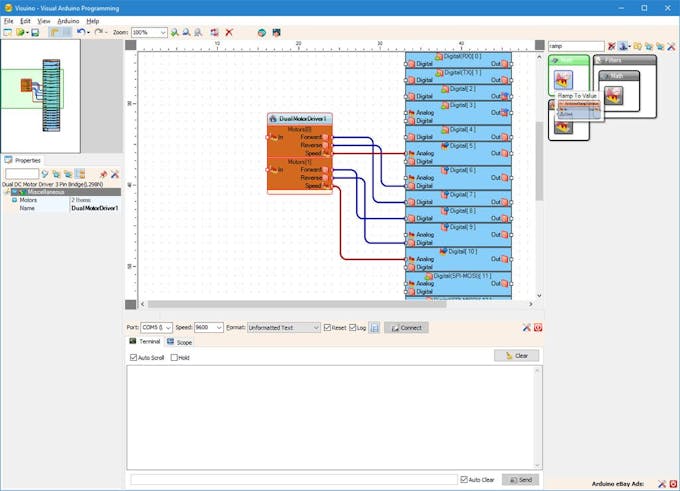Open the View menu

pos(43,21)
